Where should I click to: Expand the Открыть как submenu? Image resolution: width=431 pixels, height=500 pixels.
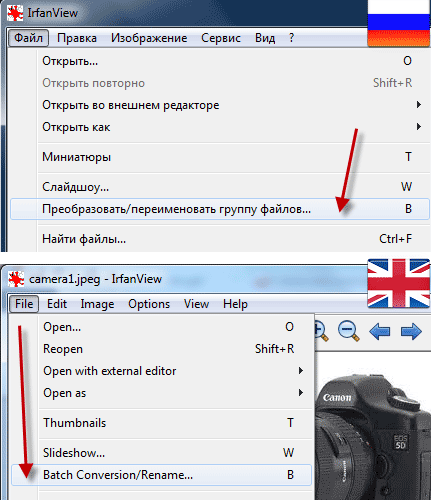tap(232, 127)
